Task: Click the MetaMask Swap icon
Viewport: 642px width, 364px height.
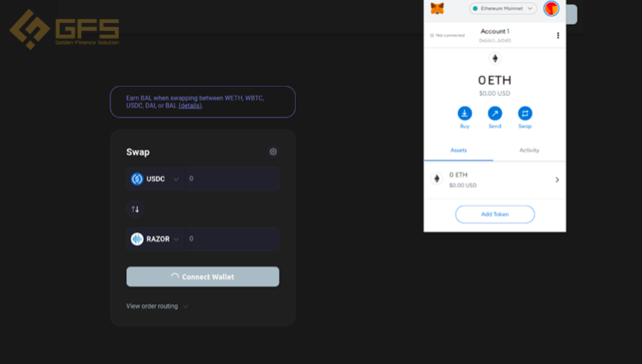Action: coord(525,113)
